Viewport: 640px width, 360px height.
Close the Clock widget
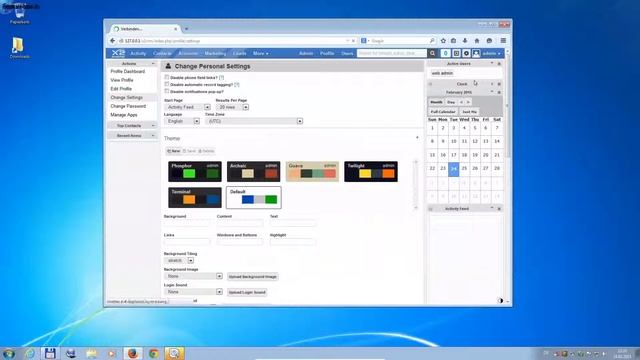pos(499,84)
